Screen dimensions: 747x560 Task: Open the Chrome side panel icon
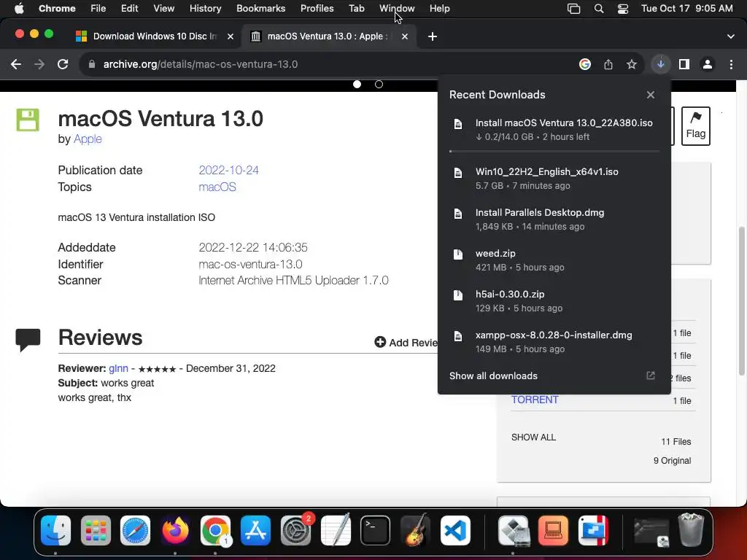point(684,64)
